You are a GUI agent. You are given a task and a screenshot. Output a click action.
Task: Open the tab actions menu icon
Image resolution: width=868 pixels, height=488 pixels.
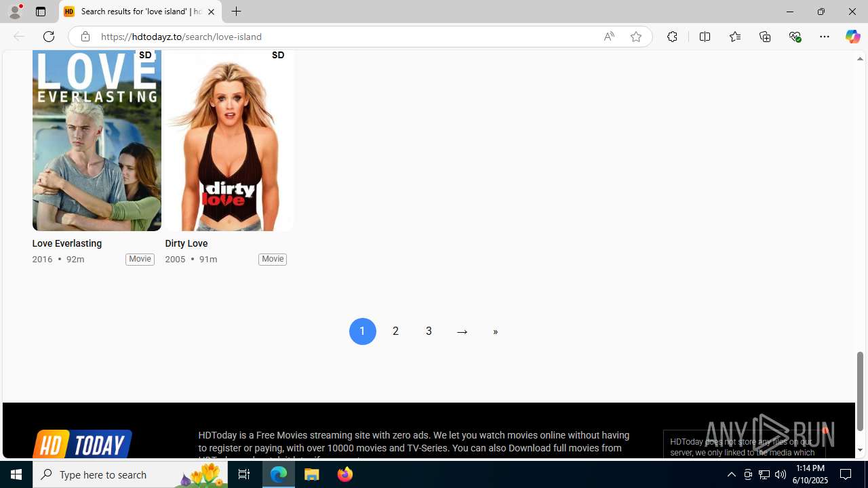pyautogui.click(x=41, y=12)
